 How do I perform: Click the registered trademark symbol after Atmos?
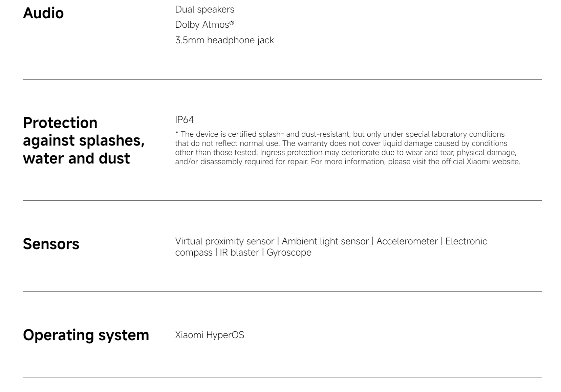point(232,23)
